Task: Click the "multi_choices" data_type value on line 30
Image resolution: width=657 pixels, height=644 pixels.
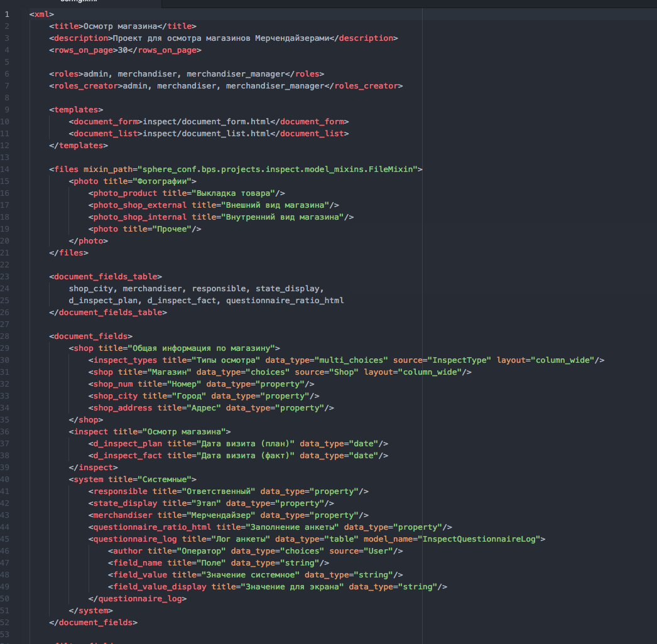Action: (x=351, y=360)
